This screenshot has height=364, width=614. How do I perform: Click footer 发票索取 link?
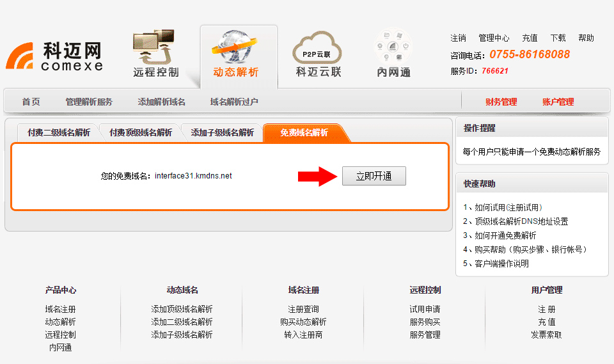tap(547, 335)
